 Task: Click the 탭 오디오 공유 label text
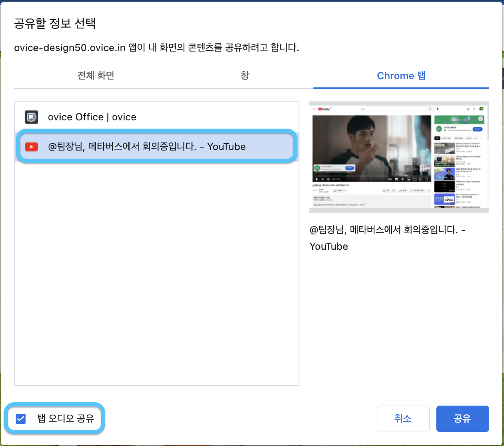pyautogui.click(x=66, y=419)
